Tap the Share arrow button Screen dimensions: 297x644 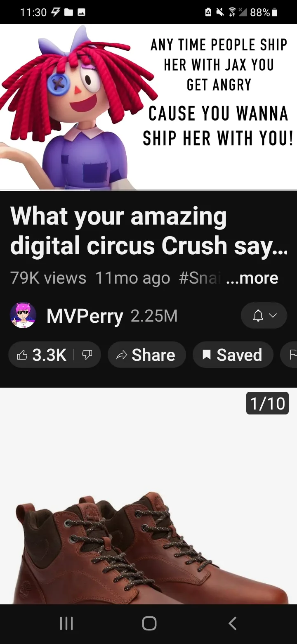click(x=146, y=355)
